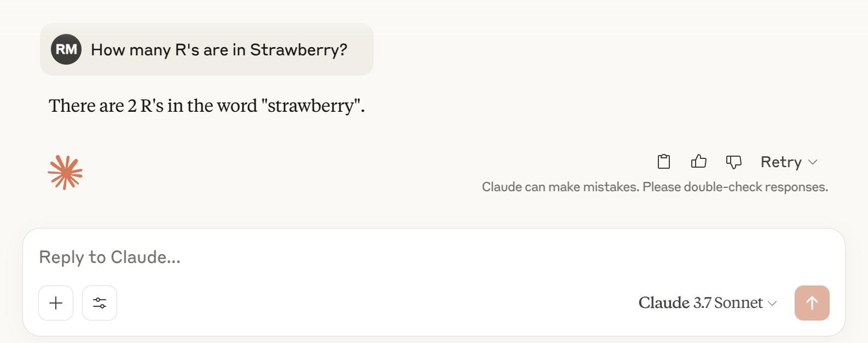Click Claude's answer text about 2 R's
868x343 pixels.
tap(206, 106)
